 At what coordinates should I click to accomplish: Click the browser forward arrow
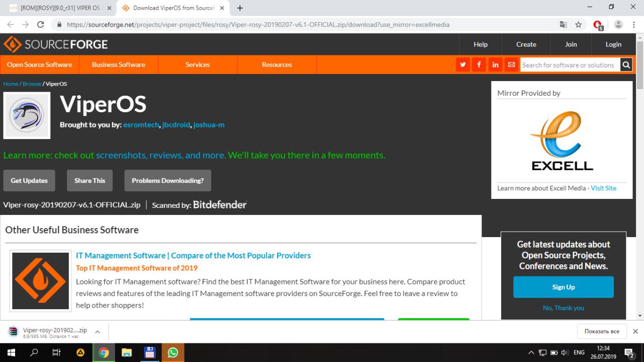pyautogui.click(x=26, y=25)
